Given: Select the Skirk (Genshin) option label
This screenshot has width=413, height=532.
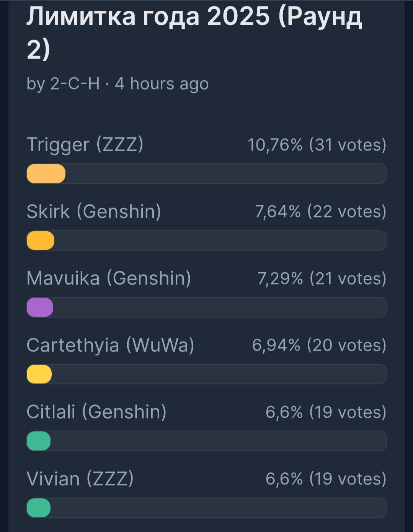Looking at the screenshot, I should (x=94, y=211).
